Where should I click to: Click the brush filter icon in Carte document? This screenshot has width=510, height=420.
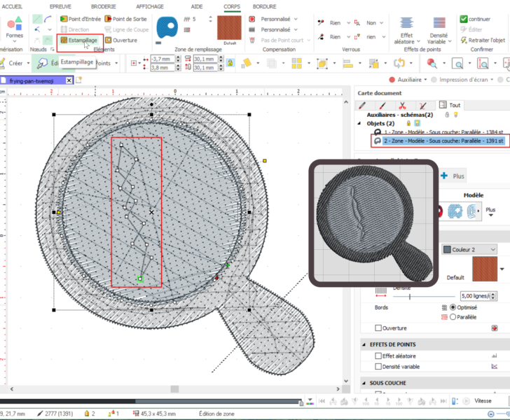[382, 105]
